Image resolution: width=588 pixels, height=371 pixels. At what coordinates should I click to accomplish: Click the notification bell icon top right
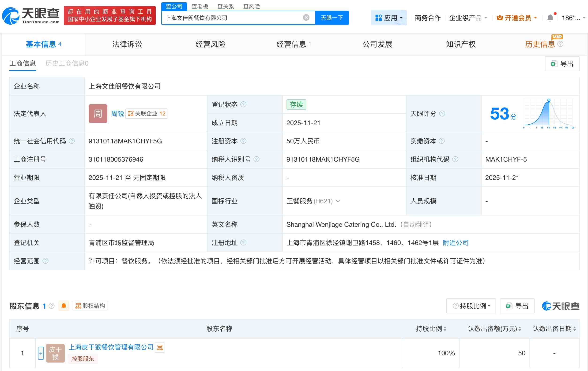[550, 18]
